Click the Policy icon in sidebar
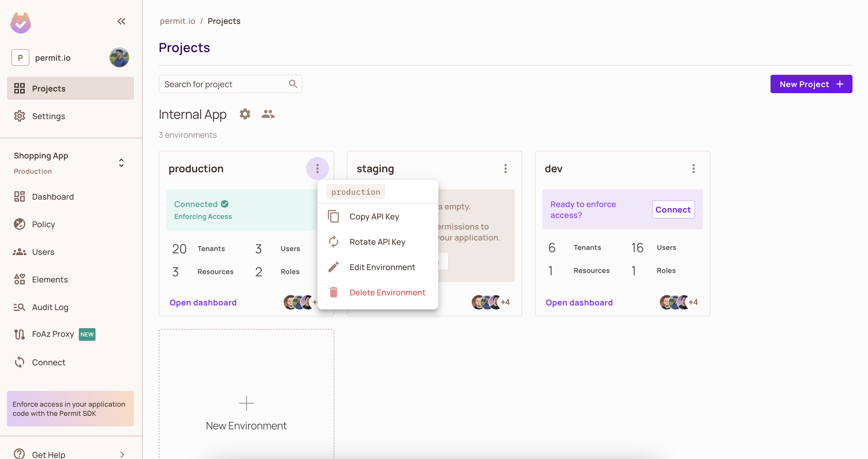The width and height of the screenshot is (868, 459). 20,224
